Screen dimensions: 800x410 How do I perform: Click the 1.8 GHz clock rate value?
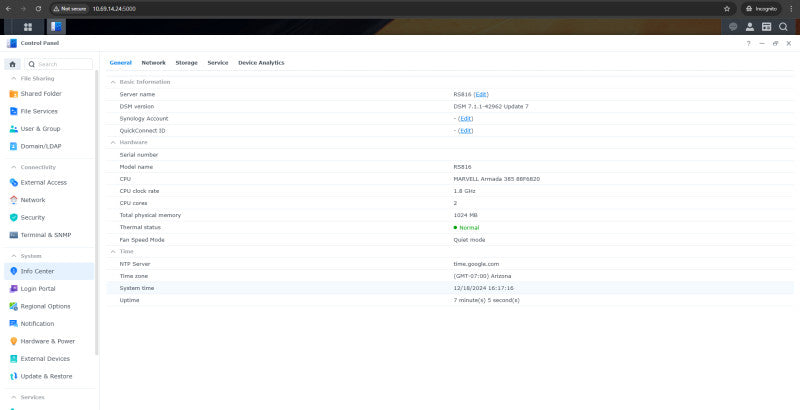pyautogui.click(x=464, y=191)
